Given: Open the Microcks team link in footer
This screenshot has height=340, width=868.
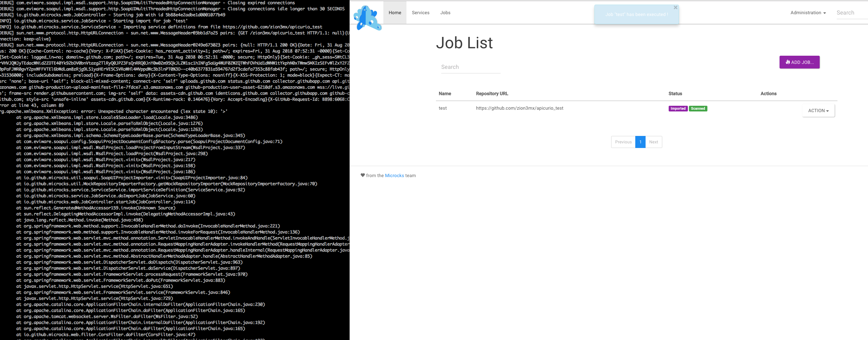Looking at the screenshot, I should click(394, 175).
